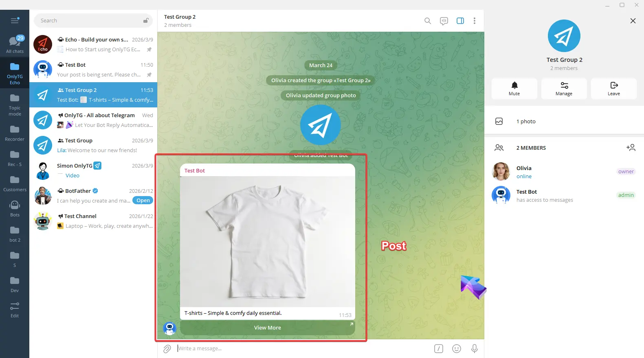This screenshot has width=644, height=358.
Task: Click the Manage group button
Action: [x=564, y=88]
